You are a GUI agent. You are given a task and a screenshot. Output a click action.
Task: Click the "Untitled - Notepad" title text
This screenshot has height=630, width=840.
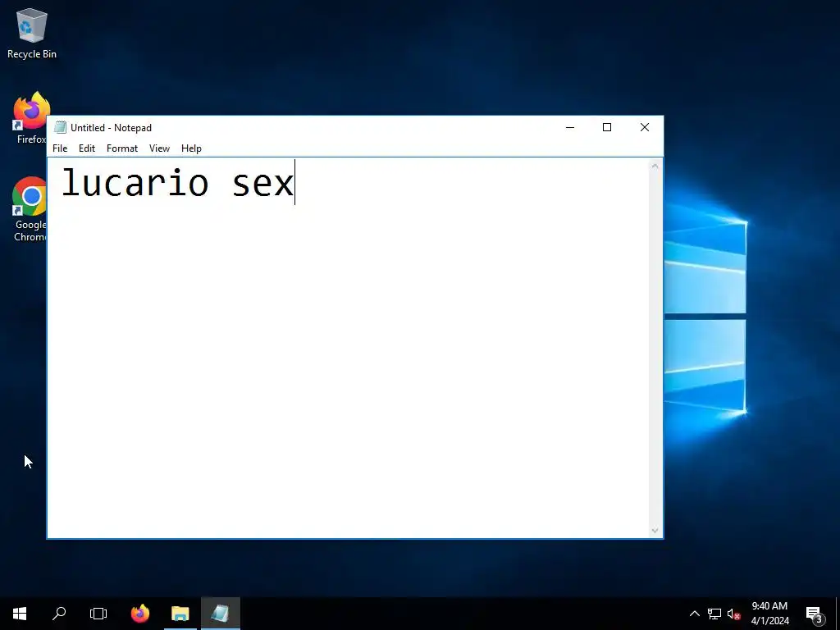click(x=111, y=127)
